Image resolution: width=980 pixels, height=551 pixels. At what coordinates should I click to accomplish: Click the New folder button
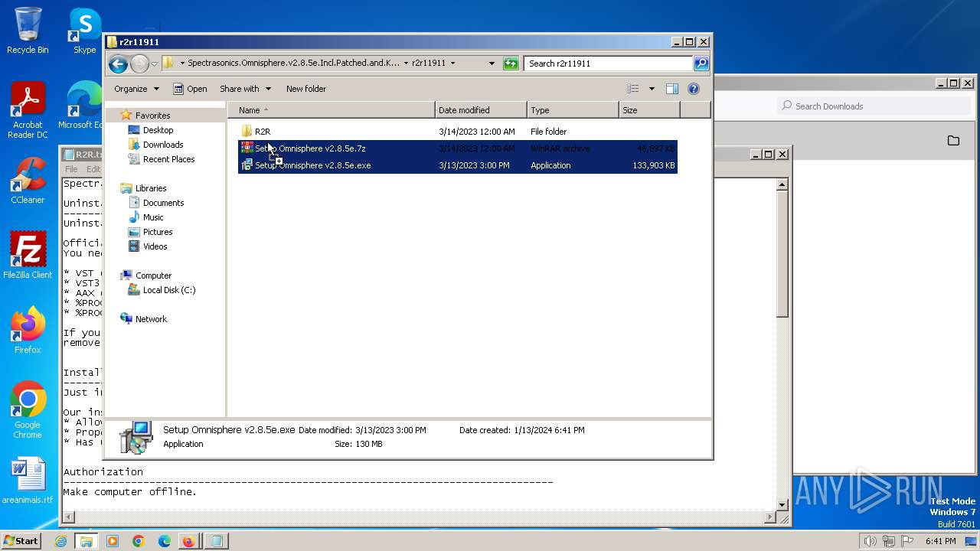click(x=306, y=89)
